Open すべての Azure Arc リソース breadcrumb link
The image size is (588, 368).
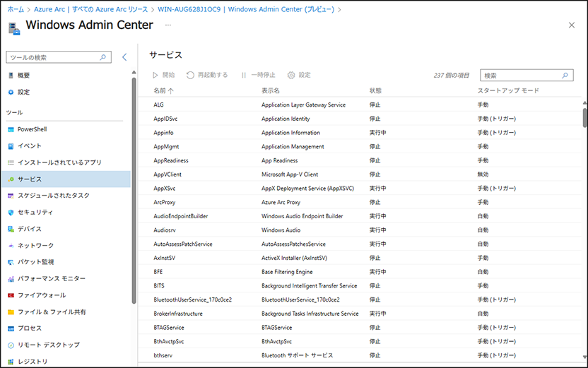coord(110,9)
